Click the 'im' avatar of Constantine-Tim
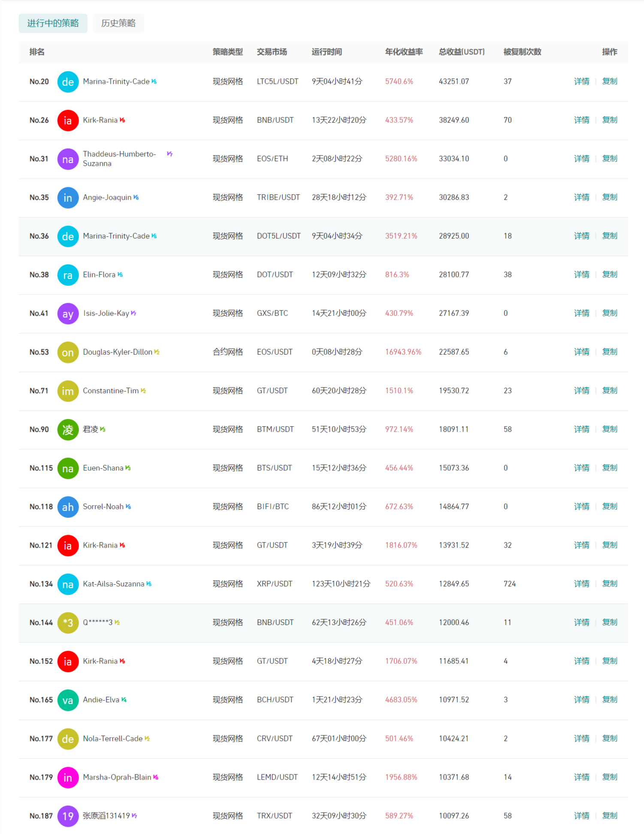Viewport: 644px width, 834px height. click(68, 391)
